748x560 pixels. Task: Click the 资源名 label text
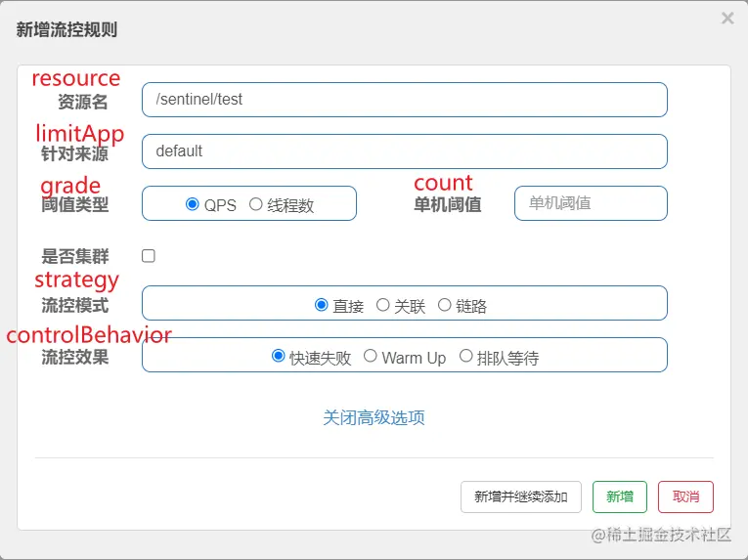(82, 102)
